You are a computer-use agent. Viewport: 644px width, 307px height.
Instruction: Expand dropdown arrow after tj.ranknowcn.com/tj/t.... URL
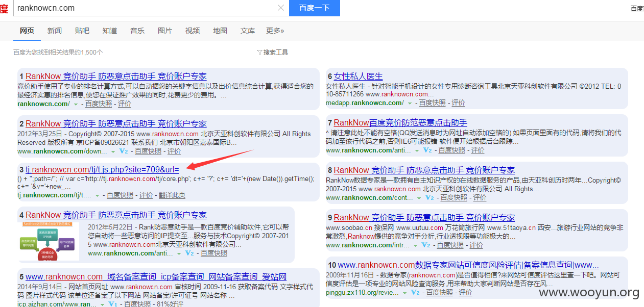click(x=98, y=195)
